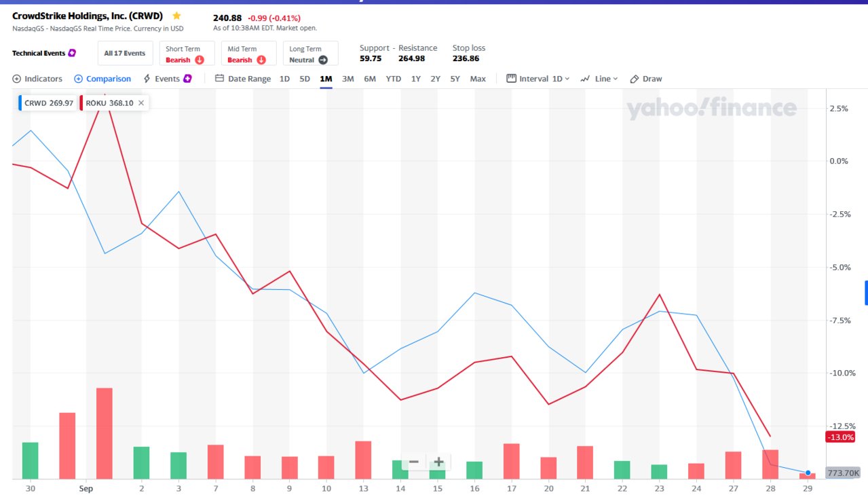Screen dimensions: 868x495
Task: Click the tall red volume bar at Sep 1
Action: coord(104,433)
